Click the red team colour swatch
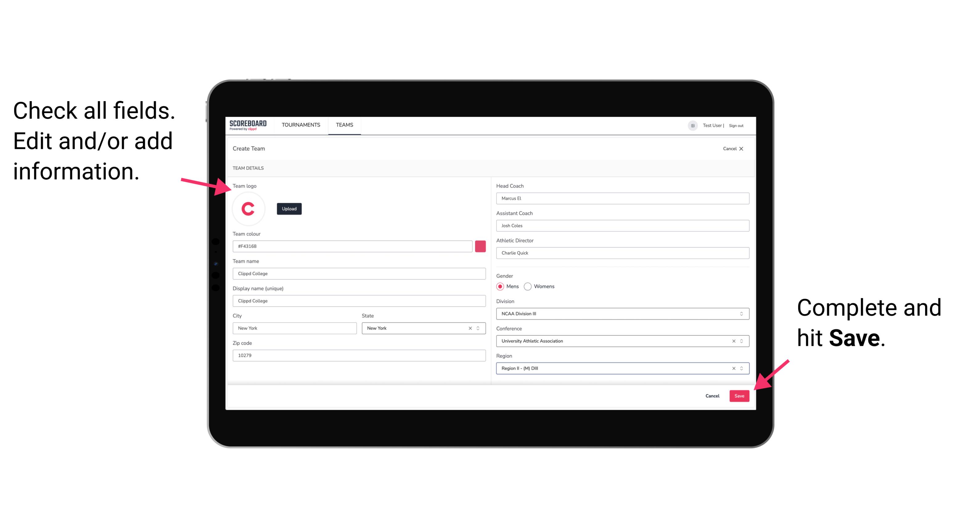 click(480, 246)
